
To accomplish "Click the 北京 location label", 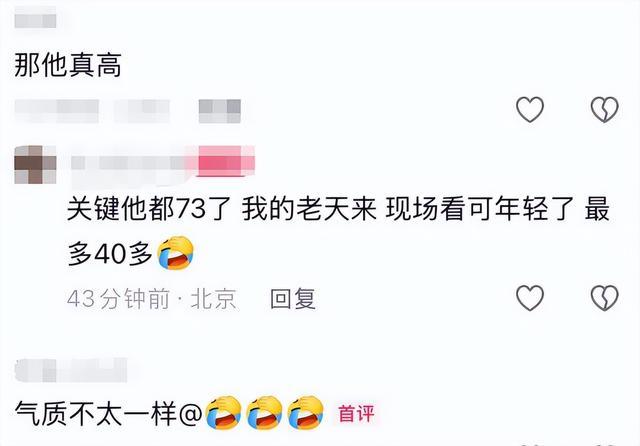I will click(213, 299).
